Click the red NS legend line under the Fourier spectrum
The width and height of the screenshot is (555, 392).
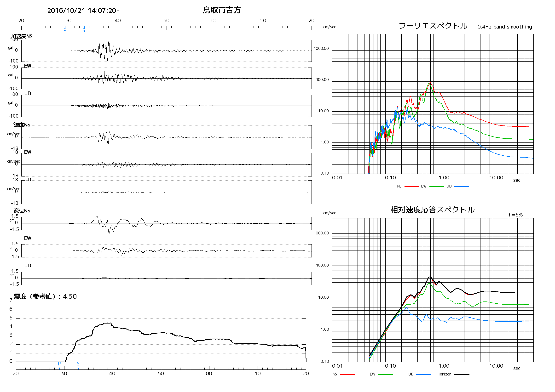[x=412, y=187]
